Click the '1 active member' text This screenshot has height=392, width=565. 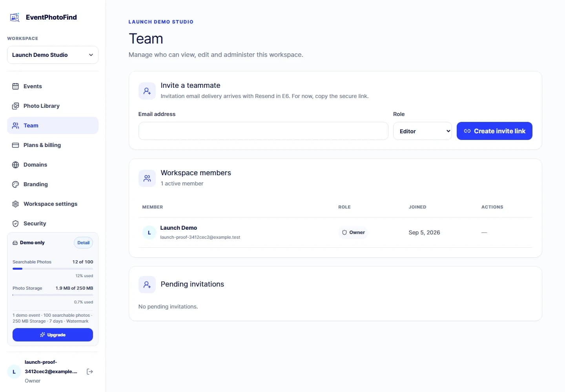[182, 183]
